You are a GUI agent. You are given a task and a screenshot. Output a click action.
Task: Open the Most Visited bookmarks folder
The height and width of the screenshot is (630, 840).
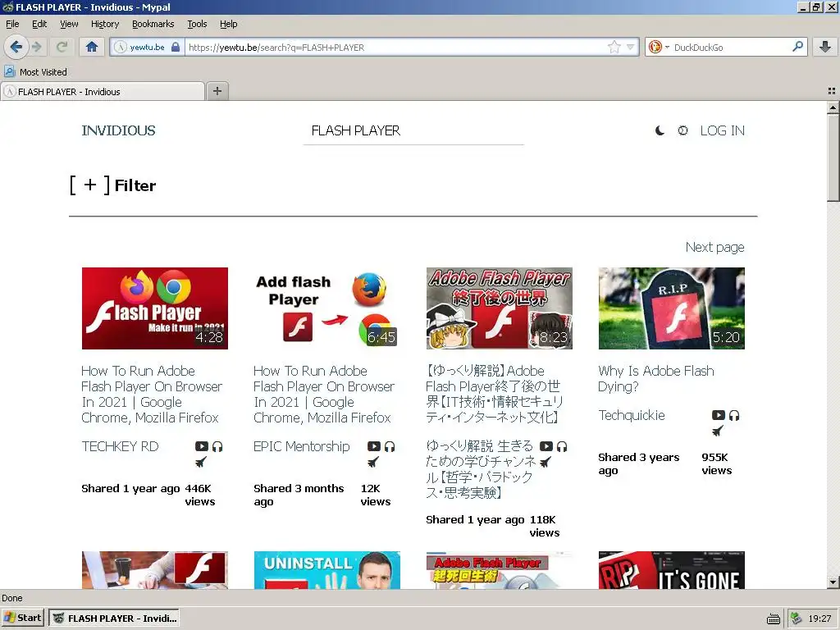pos(35,72)
